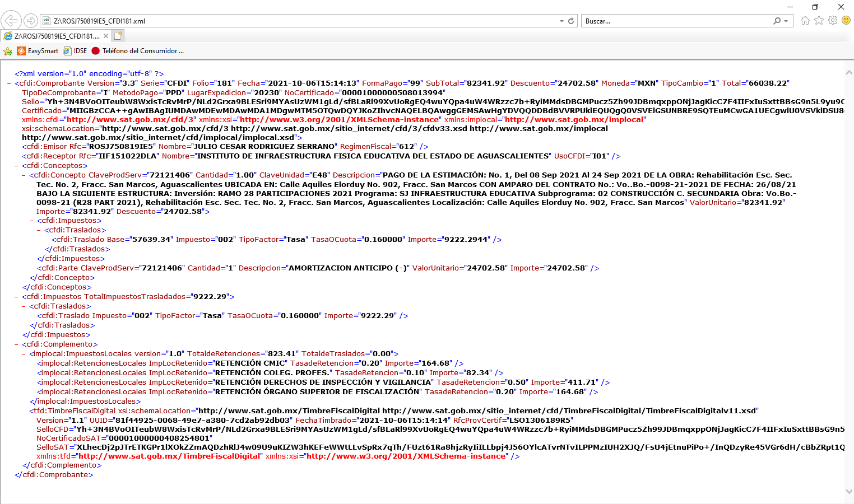Collapse cfdi:Traslados under Base 57639.34 Traslado

pos(39,230)
